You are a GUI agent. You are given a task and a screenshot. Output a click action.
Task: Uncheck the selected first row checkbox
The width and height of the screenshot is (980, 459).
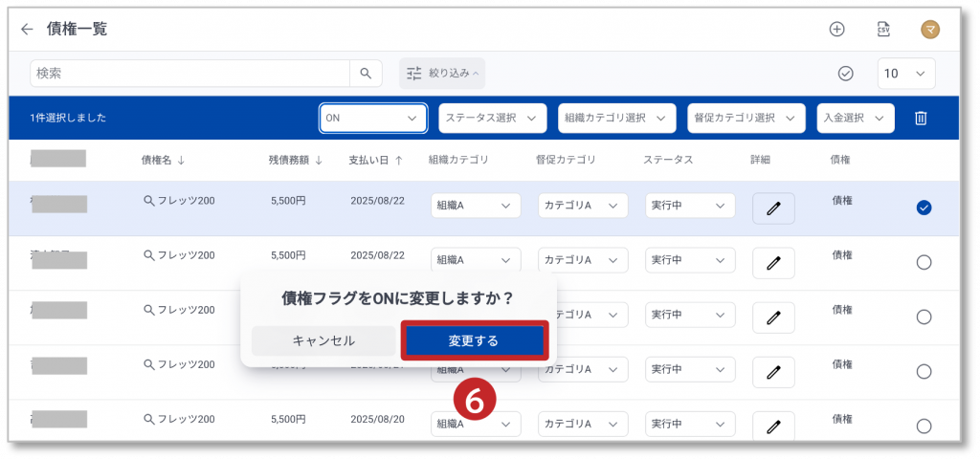pos(924,208)
